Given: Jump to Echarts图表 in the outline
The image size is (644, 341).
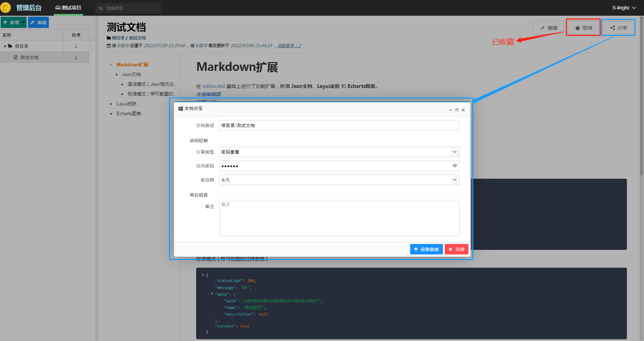Looking at the screenshot, I should tap(129, 113).
